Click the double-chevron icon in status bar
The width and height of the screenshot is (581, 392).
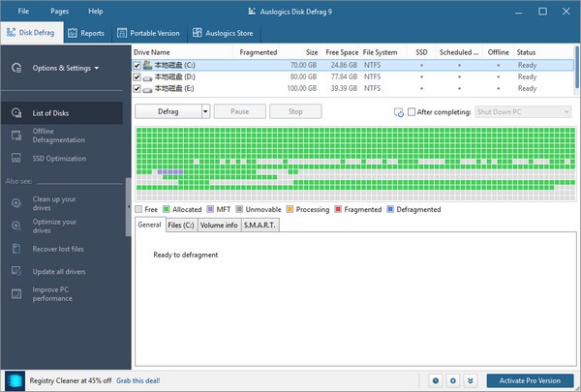471,380
